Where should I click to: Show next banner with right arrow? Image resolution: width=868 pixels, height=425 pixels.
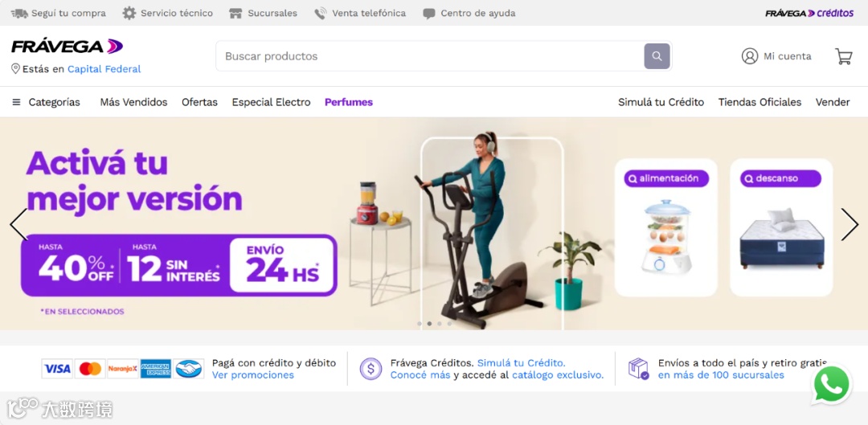(850, 224)
